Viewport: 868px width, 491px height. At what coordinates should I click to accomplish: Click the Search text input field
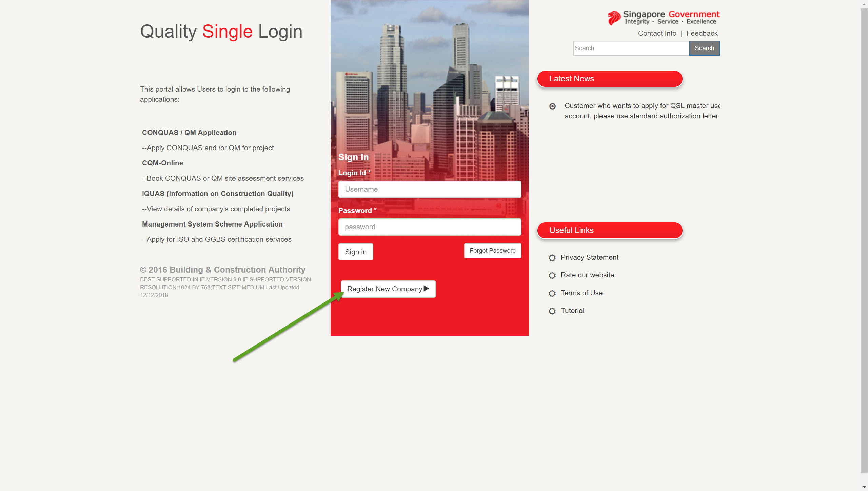pos(631,48)
